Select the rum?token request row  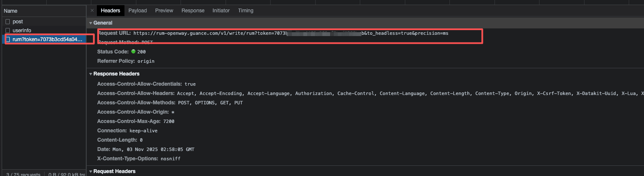point(47,39)
